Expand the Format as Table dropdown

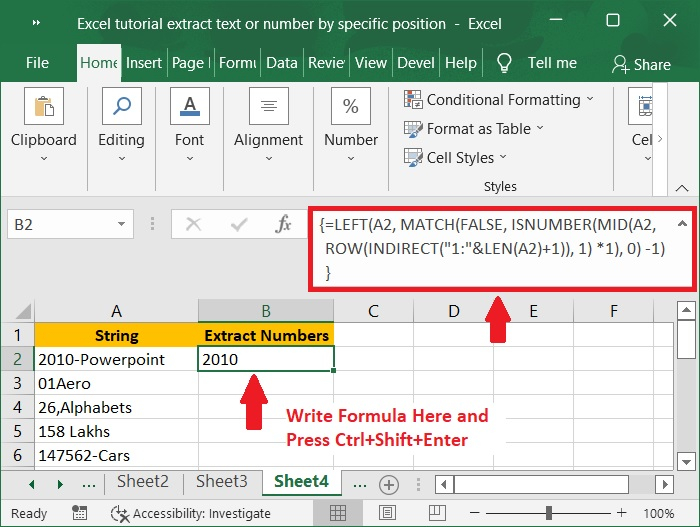tap(540, 128)
